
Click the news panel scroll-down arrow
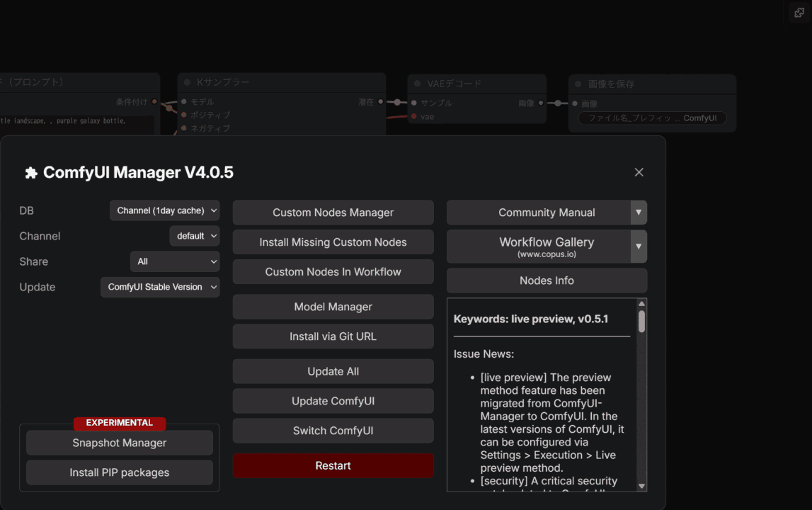click(641, 486)
